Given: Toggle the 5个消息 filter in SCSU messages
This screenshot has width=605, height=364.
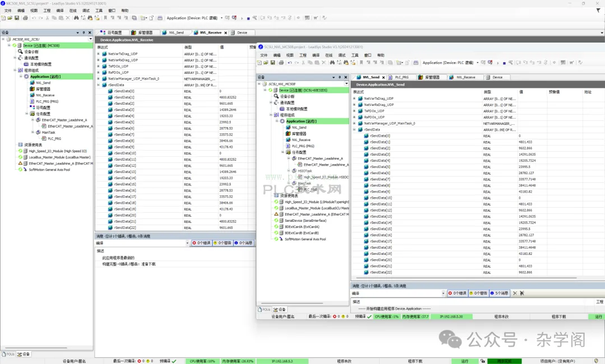Looking at the screenshot, I should 499,293.
